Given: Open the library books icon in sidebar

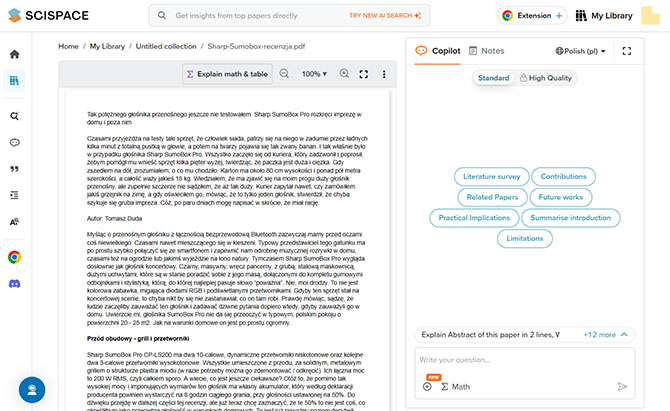Looking at the screenshot, I should [14, 80].
